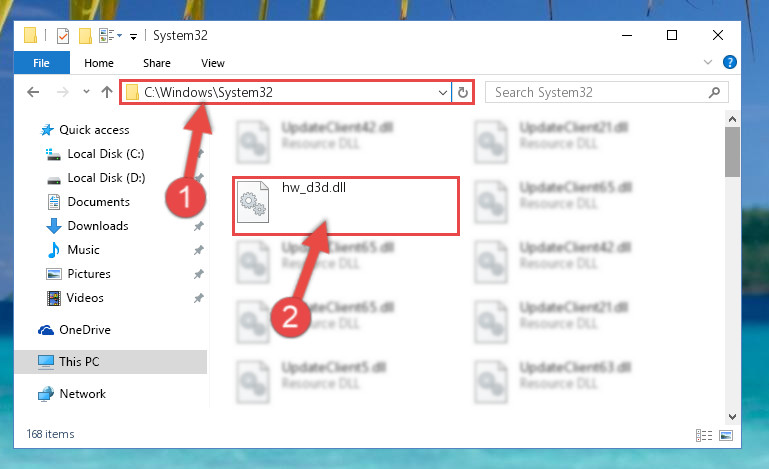Switch to large thumbnails view
Image resolution: width=769 pixels, height=469 pixels.
(726, 435)
